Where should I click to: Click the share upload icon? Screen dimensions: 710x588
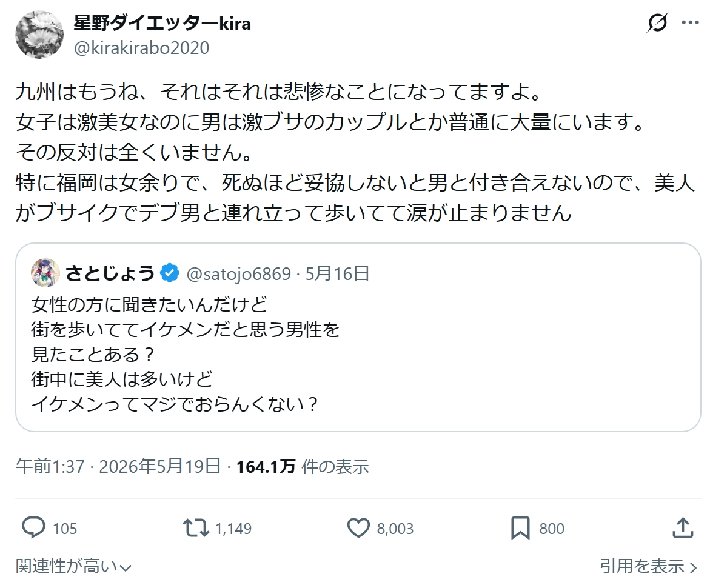tap(683, 527)
